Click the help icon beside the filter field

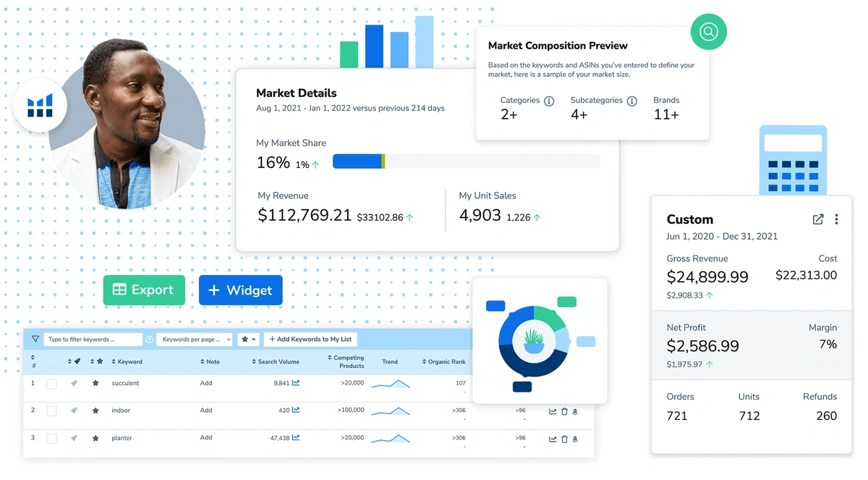(x=150, y=339)
